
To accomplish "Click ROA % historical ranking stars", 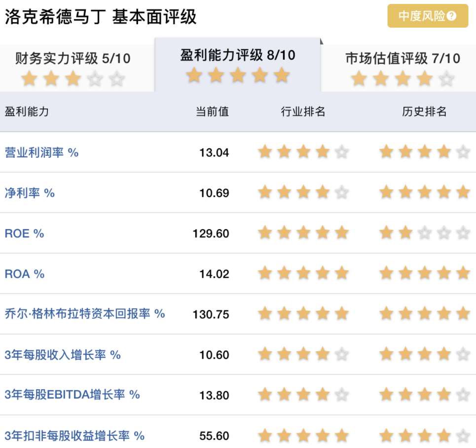I will [x=425, y=273].
